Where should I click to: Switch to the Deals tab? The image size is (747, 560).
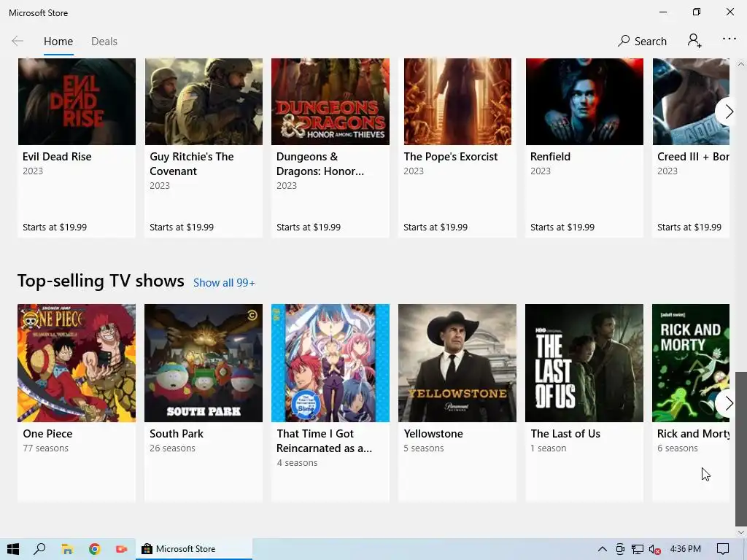pyautogui.click(x=104, y=42)
